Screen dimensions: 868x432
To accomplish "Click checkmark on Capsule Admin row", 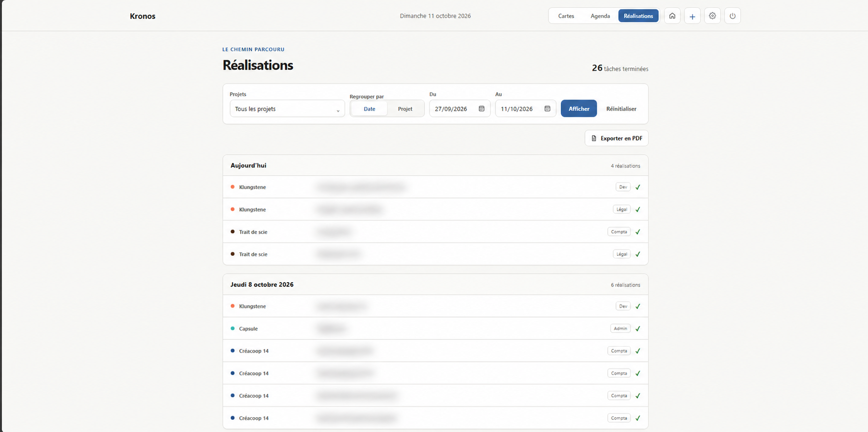I will (637, 329).
